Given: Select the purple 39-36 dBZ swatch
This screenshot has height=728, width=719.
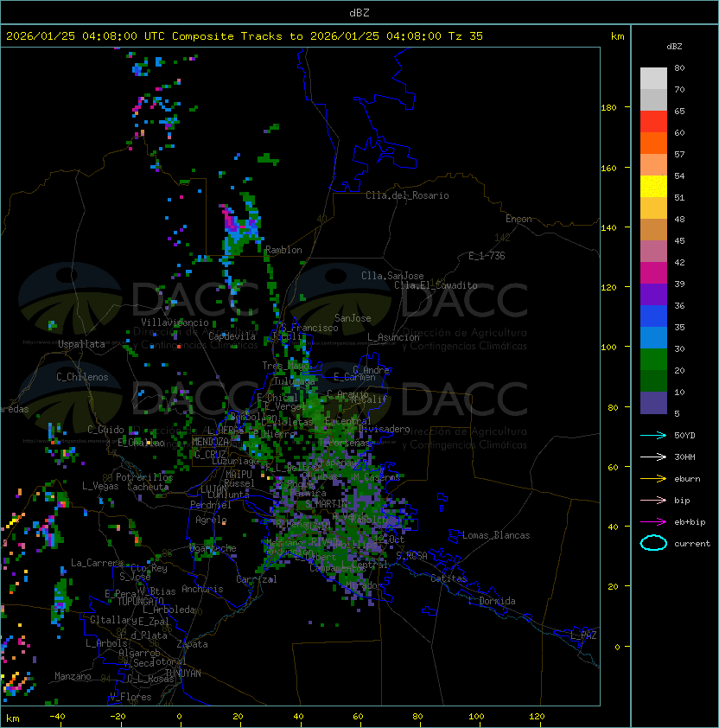Looking at the screenshot, I should pyautogui.click(x=653, y=295).
